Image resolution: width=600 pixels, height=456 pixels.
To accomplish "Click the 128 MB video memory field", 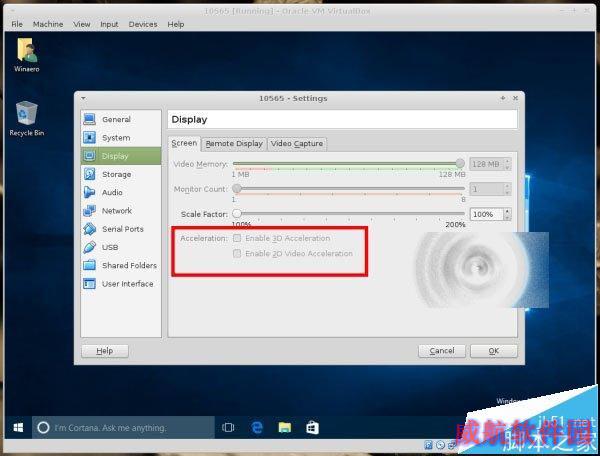I will 486,164.
